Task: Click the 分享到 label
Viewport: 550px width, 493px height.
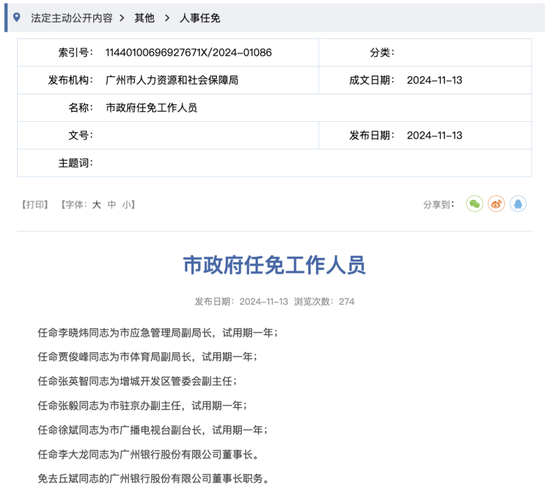Action: [438, 205]
